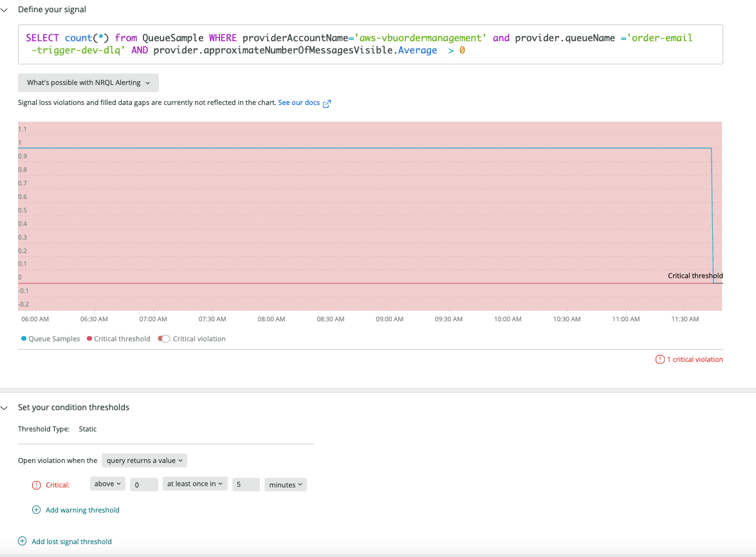Screen dimensions: 756x557
Task: Toggle the Critical violation chart overlay
Action: click(163, 338)
